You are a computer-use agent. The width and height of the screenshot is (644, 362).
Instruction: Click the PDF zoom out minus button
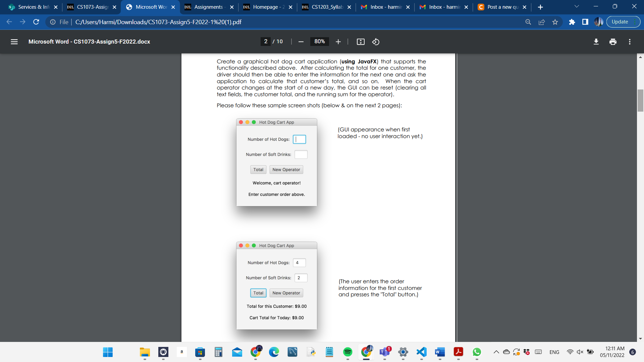coord(301,42)
